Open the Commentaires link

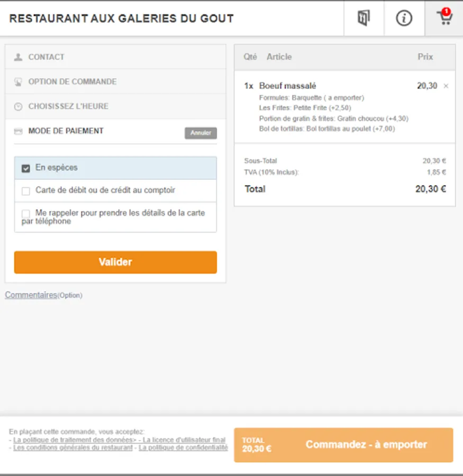31,295
